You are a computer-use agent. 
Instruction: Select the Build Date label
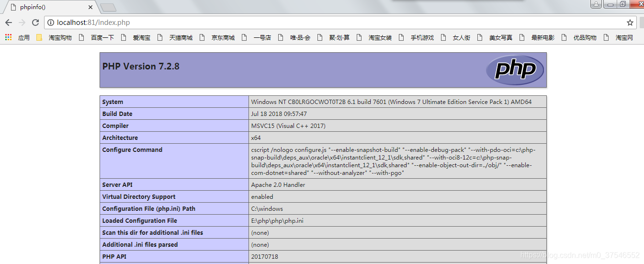point(117,114)
